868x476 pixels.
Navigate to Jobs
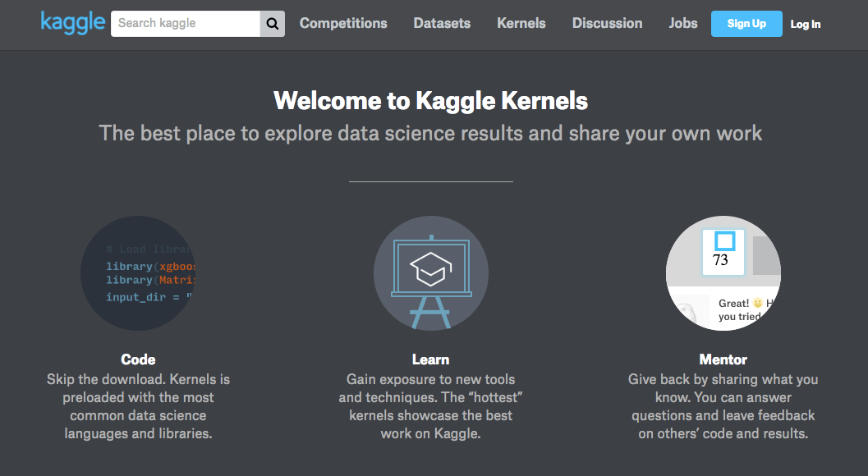coord(683,24)
